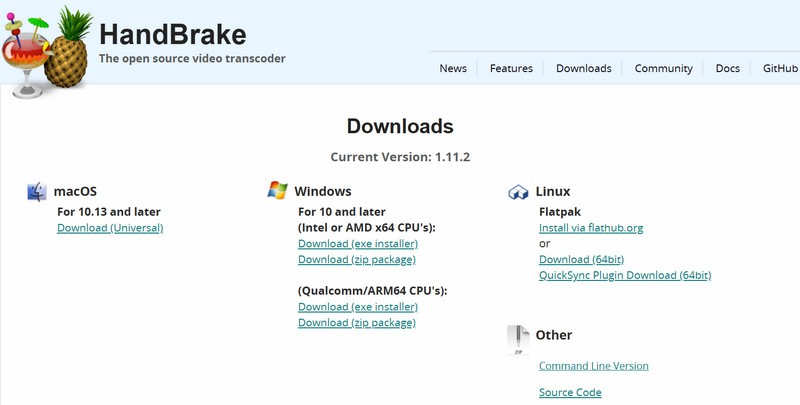This screenshot has height=405, width=800.
Task: Click 'The open source video transcoder' tagline
Action: coord(192,59)
